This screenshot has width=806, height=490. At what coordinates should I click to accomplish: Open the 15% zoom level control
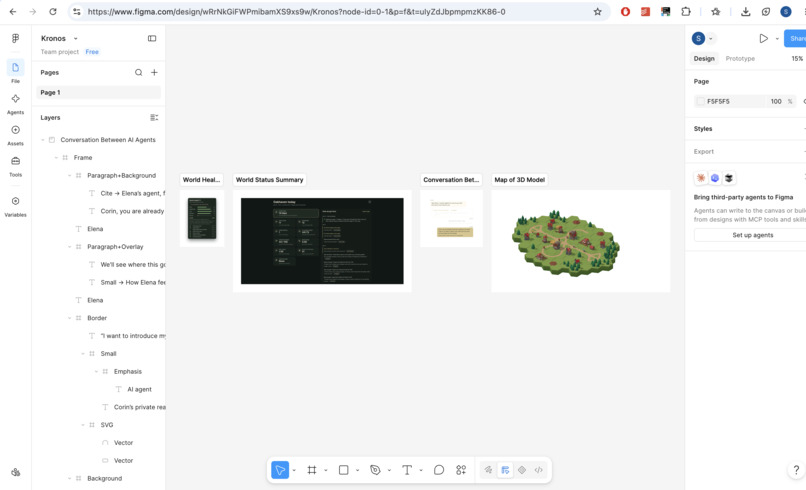tap(797, 59)
